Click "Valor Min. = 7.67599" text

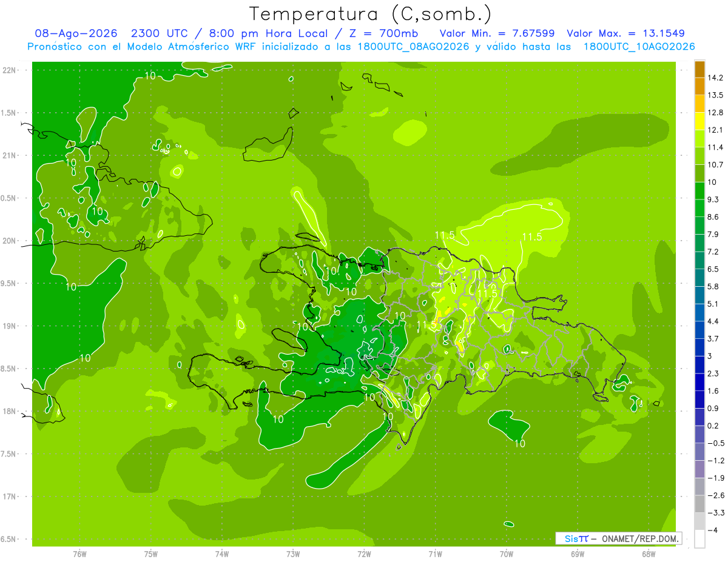point(497,33)
